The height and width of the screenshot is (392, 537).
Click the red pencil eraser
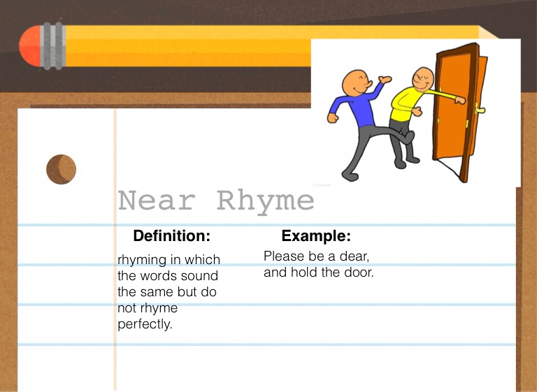[29, 47]
